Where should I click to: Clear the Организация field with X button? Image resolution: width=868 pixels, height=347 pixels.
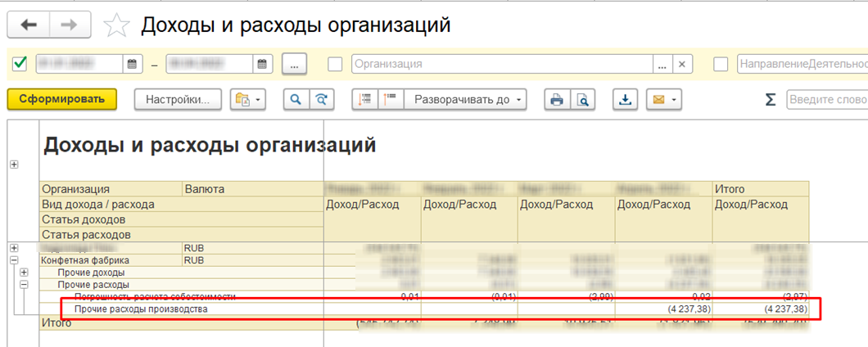click(x=684, y=64)
